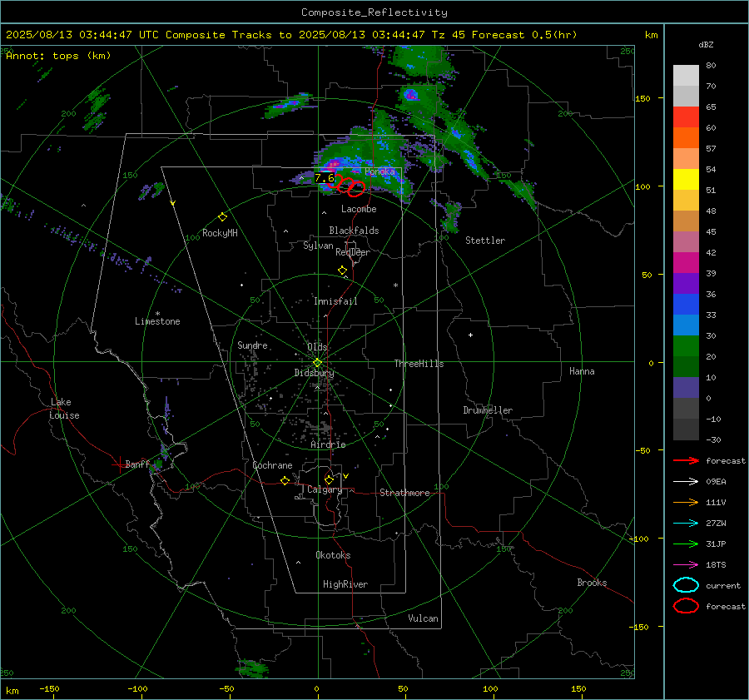Click the cyan current ellipse legend icon
The image size is (749, 700).
(x=686, y=585)
